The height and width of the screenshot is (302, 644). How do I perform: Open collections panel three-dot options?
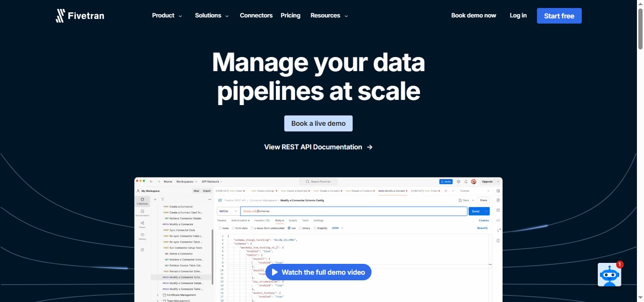210,199
